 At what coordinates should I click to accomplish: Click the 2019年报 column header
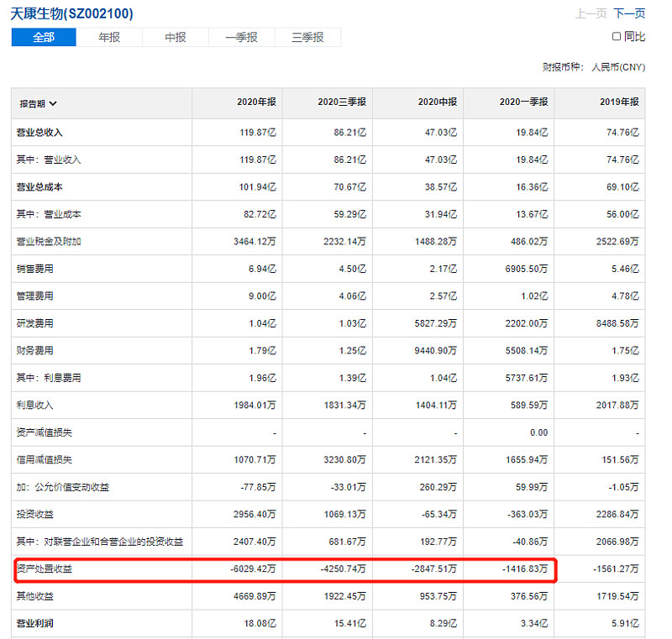pos(617,102)
